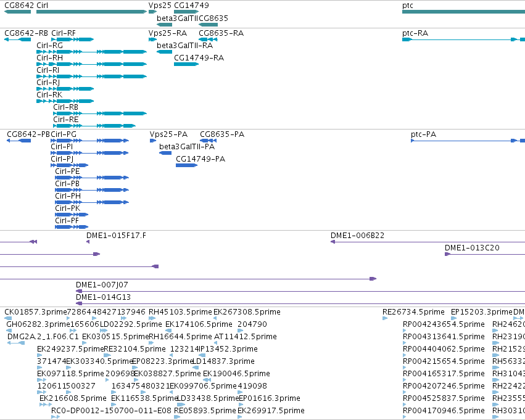The width and height of the screenshot is (525, 420).
Task: Select the DME1-006B22 clone label
Action: coord(358,236)
